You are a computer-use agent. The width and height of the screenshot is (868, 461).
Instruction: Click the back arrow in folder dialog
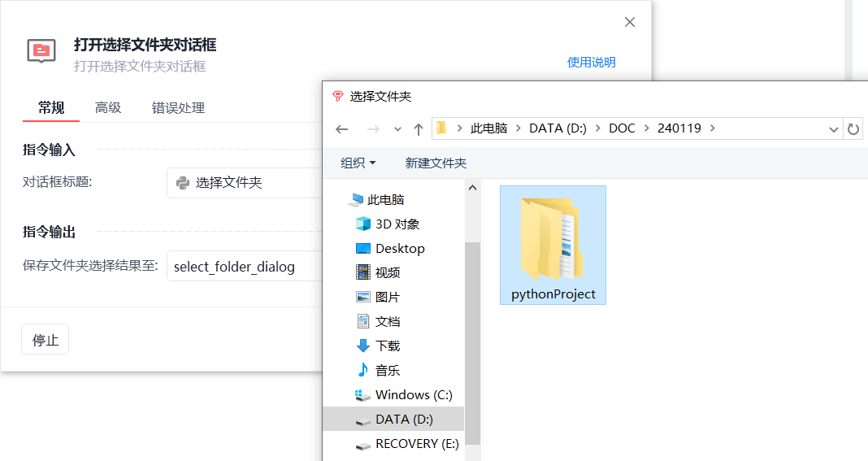(342, 129)
